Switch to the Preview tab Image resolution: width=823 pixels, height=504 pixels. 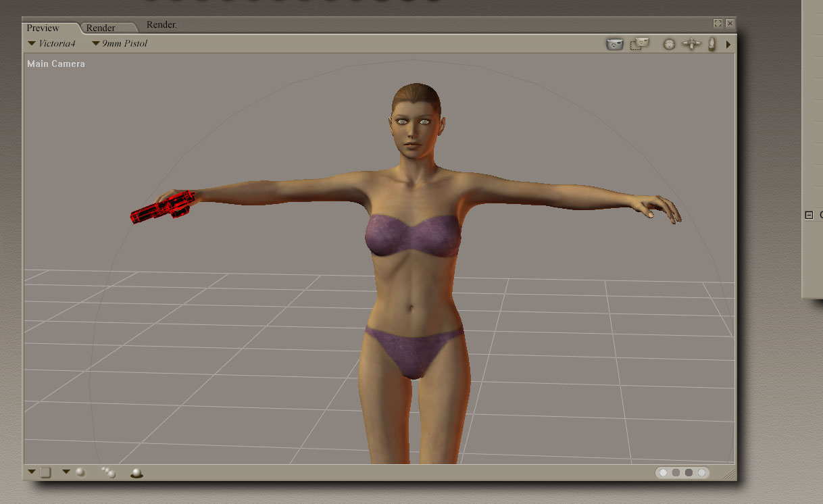[43, 28]
